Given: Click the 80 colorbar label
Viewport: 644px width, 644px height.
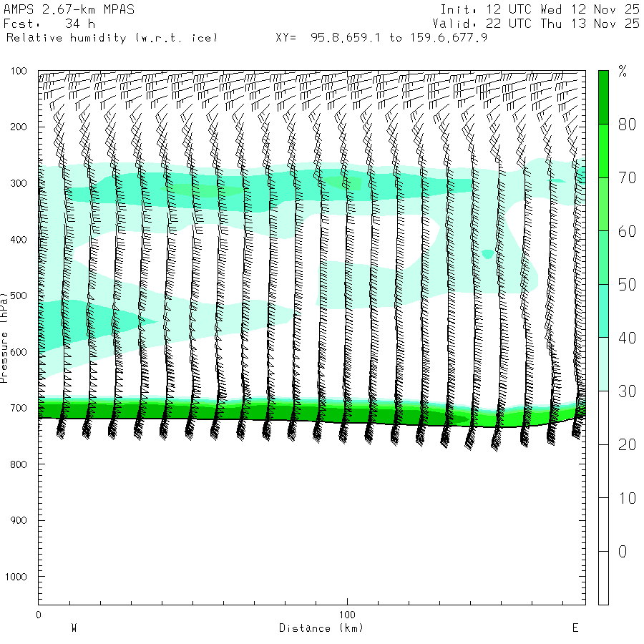Looking at the screenshot, I should (627, 125).
